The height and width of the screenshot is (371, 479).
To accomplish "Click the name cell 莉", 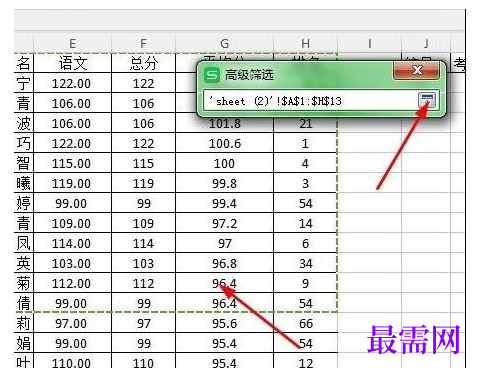I will (x=24, y=323).
